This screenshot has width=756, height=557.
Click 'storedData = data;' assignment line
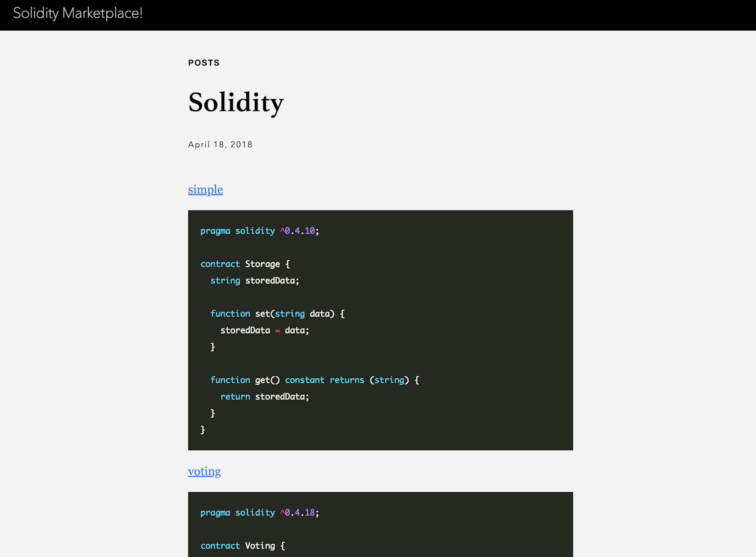(x=264, y=330)
